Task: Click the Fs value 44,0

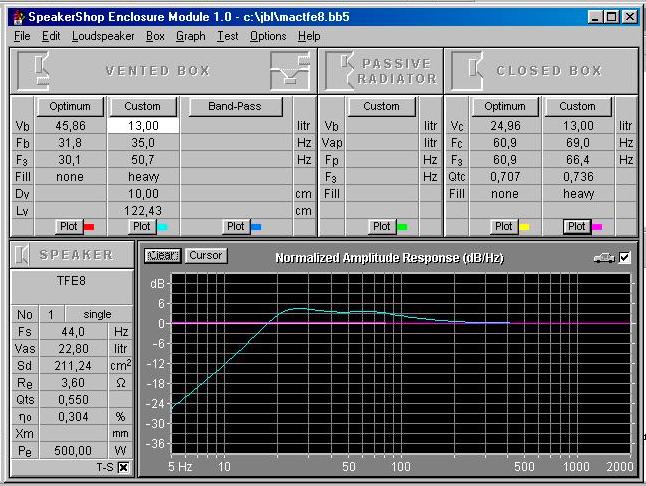Action: 73,332
